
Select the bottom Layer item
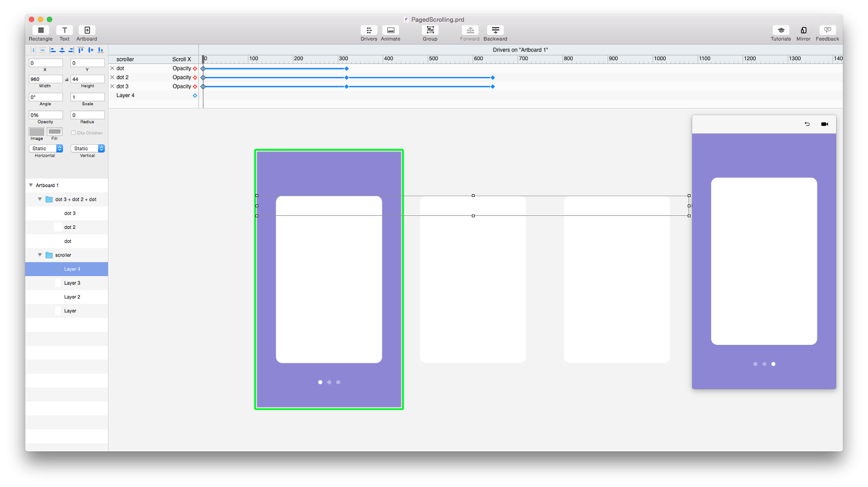click(x=67, y=311)
